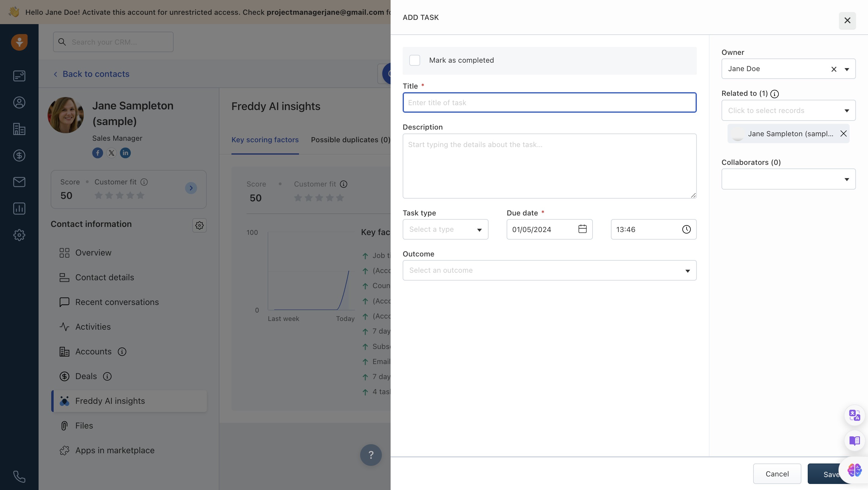The height and width of the screenshot is (490, 868).
Task: Click the task Title input field
Action: click(x=549, y=102)
